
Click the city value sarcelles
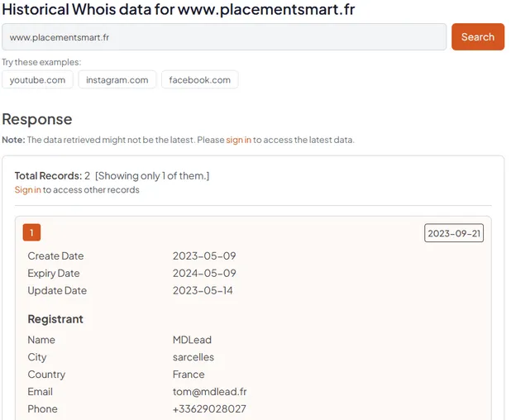click(193, 357)
